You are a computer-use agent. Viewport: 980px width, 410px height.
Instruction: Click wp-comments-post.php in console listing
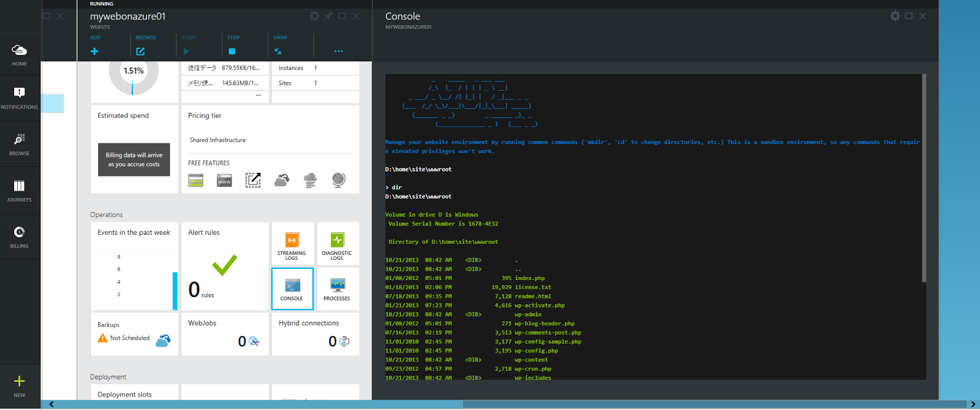[x=548, y=333]
